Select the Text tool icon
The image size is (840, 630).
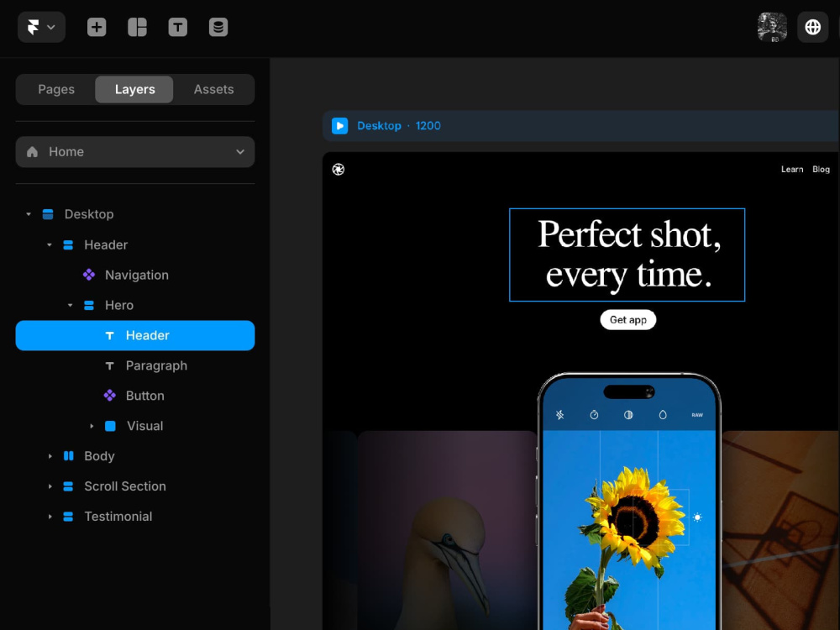178,27
